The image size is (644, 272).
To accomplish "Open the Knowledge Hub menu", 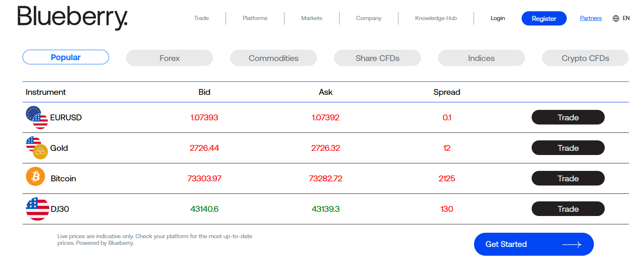I will click(436, 18).
